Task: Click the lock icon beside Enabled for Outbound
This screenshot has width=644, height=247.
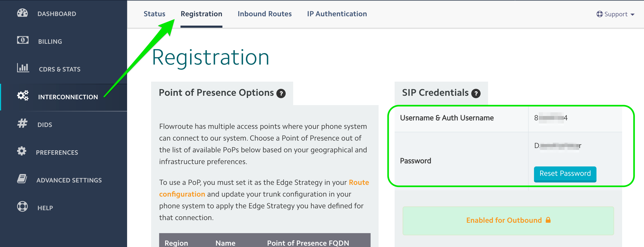Action: 548,220
